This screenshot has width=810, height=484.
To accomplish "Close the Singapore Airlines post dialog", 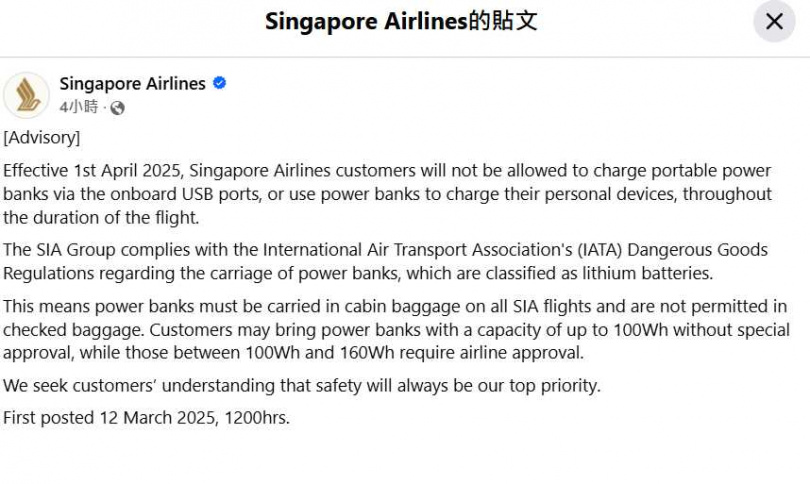I will (774, 22).
